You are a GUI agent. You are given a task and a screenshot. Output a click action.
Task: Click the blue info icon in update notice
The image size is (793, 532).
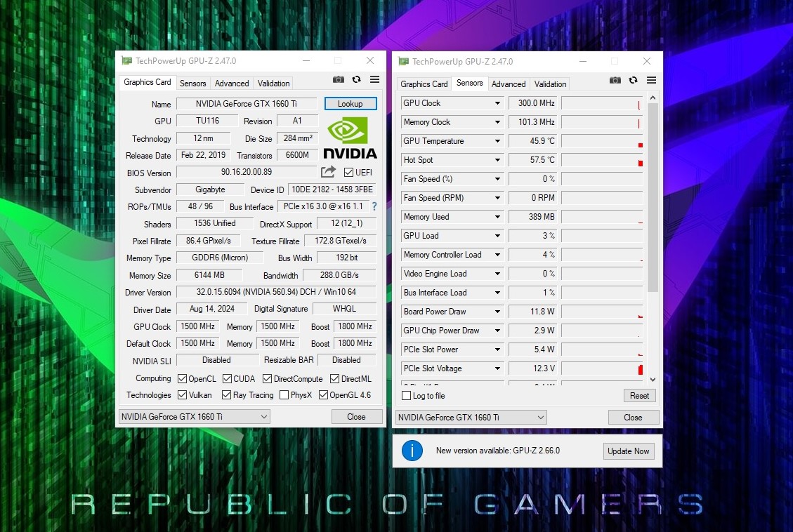pos(412,450)
